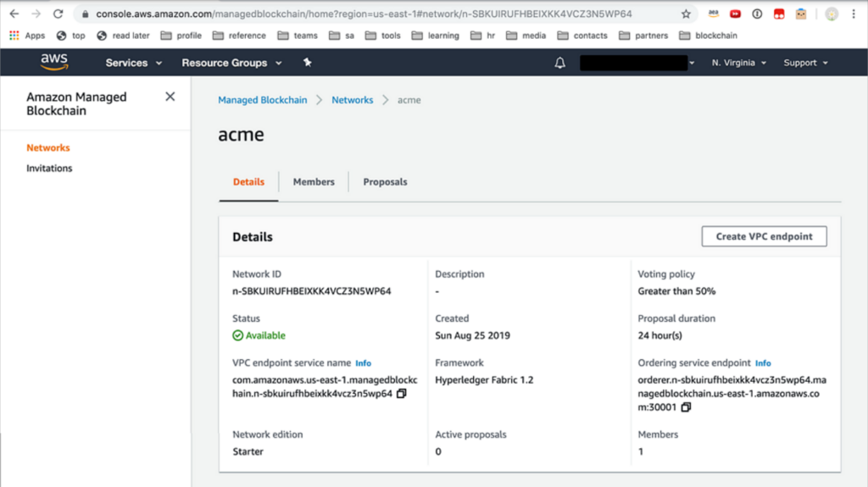
Task: Open the 'top' bookmark
Action: click(x=71, y=36)
